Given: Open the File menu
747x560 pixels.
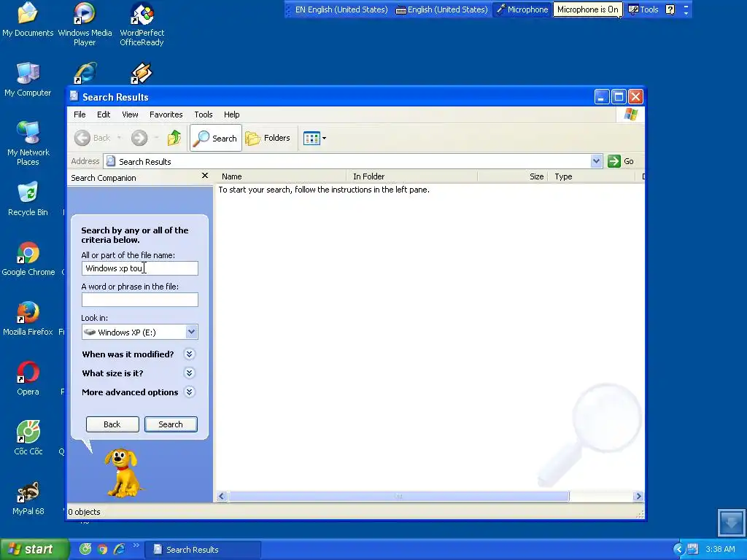Looking at the screenshot, I should coord(80,114).
